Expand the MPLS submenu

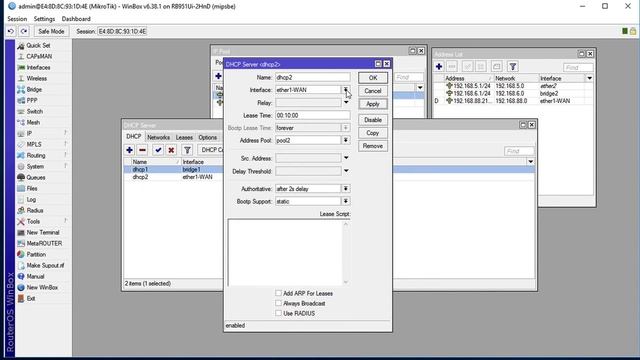(34, 144)
